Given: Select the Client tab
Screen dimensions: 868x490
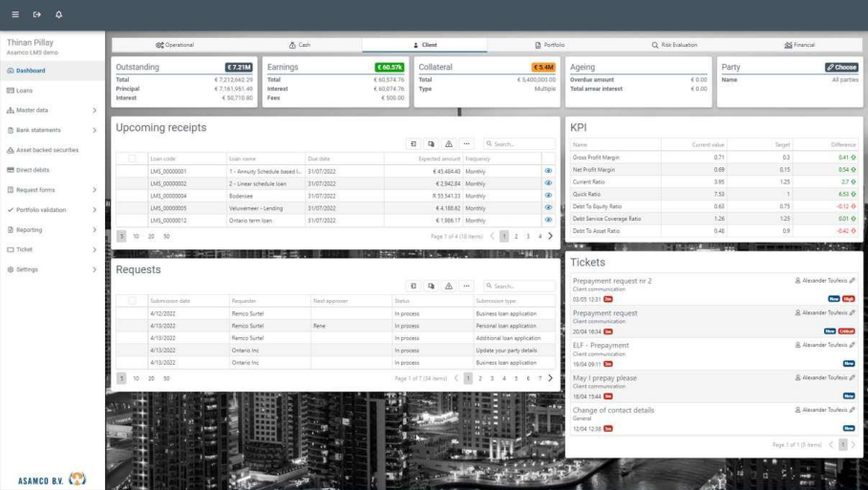Looking at the screenshot, I should click(x=425, y=45).
